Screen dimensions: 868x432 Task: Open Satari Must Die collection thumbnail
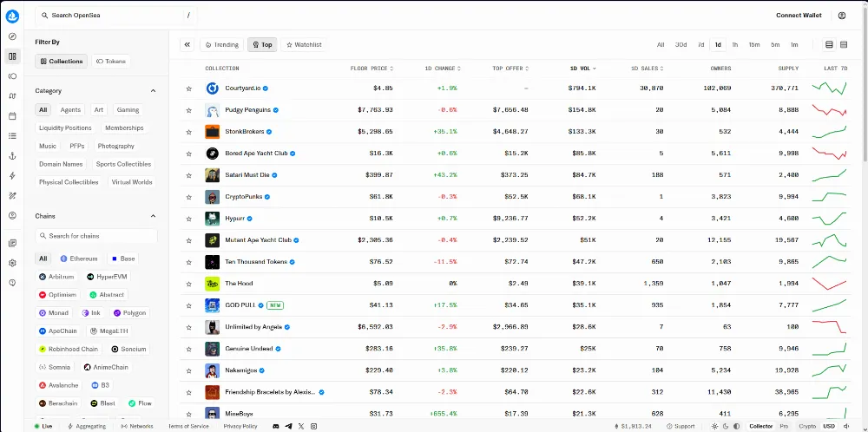[x=213, y=174]
